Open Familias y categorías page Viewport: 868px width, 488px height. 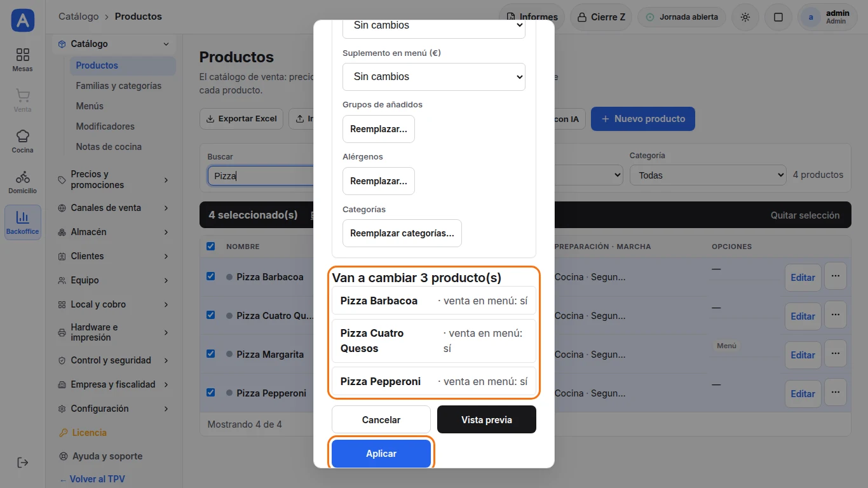tap(119, 86)
